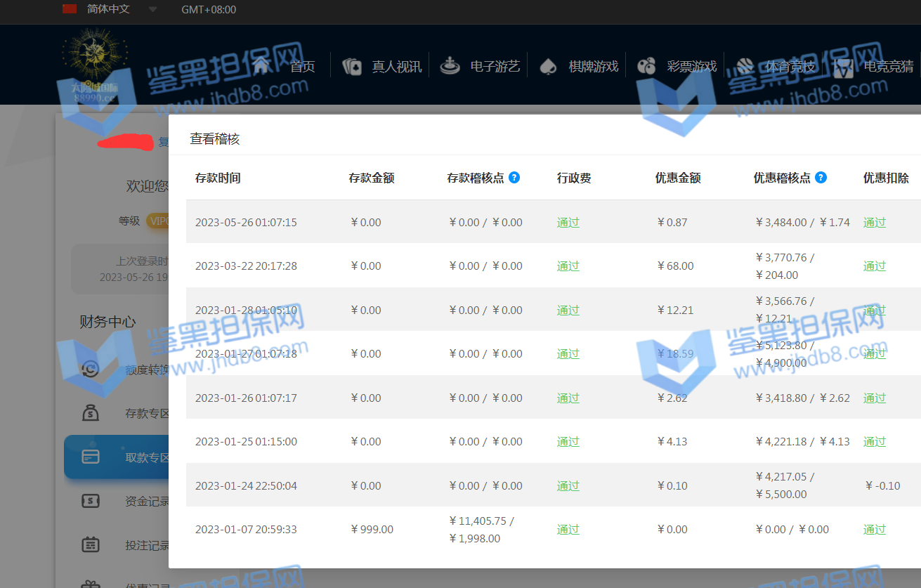Click the help icon next to 存款稽核点
The height and width of the screenshot is (588, 921).
click(514, 178)
